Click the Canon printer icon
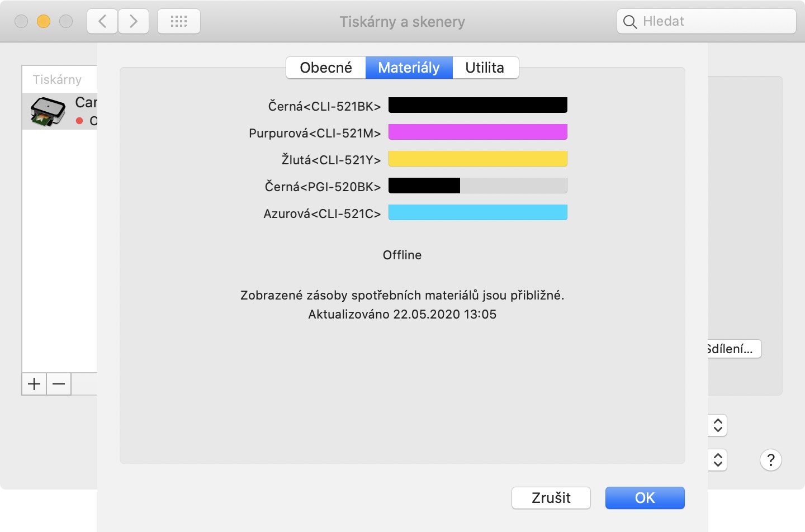Screen dimensions: 805x532 (48, 111)
